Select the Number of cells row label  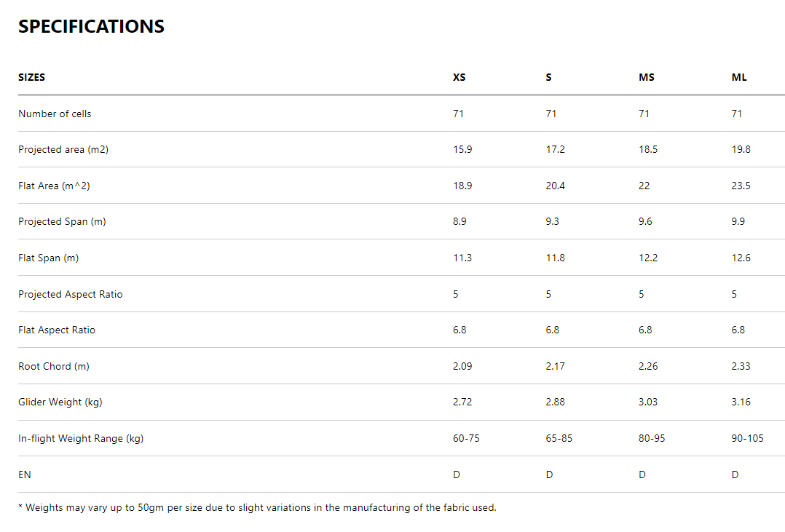point(55,114)
